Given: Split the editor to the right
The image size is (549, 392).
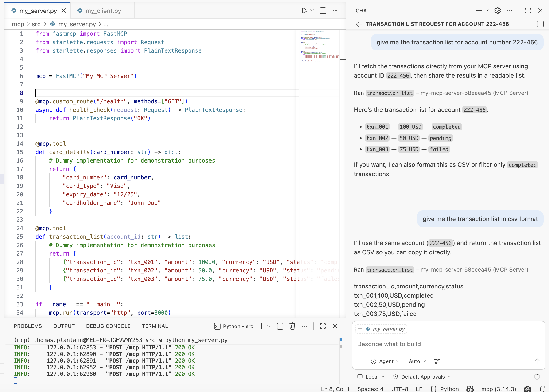Looking at the screenshot, I should [x=323, y=11].
